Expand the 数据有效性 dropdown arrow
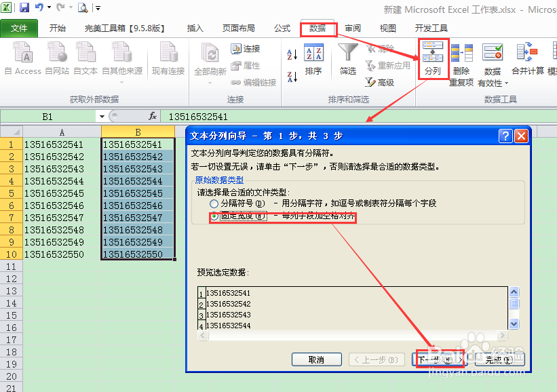The height and width of the screenshot is (392, 557). pos(505,84)
